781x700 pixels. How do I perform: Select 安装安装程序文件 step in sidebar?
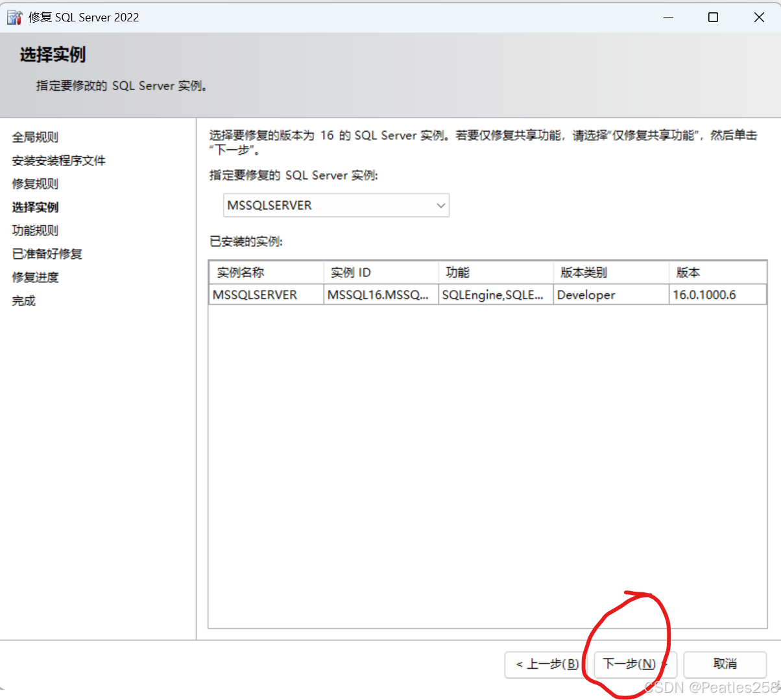(58, 160)
